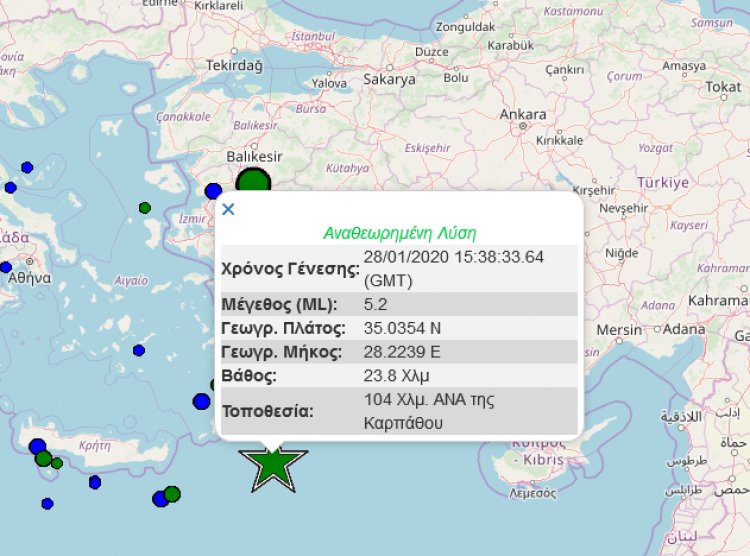Click the Tokat city label
Image resolution: width=750 pixels, height=556 pixels.
(723, 87)
